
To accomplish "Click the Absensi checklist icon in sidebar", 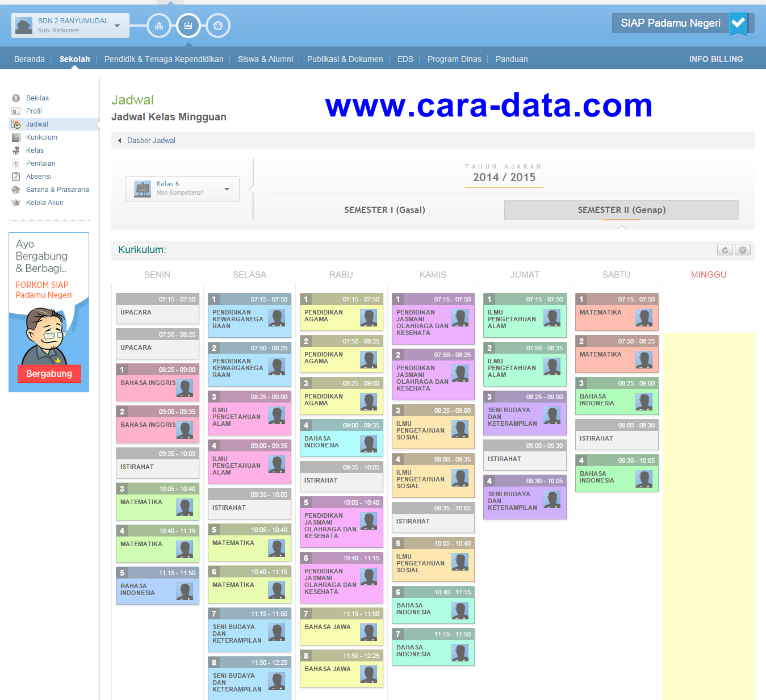I will [x=16, y=176].
